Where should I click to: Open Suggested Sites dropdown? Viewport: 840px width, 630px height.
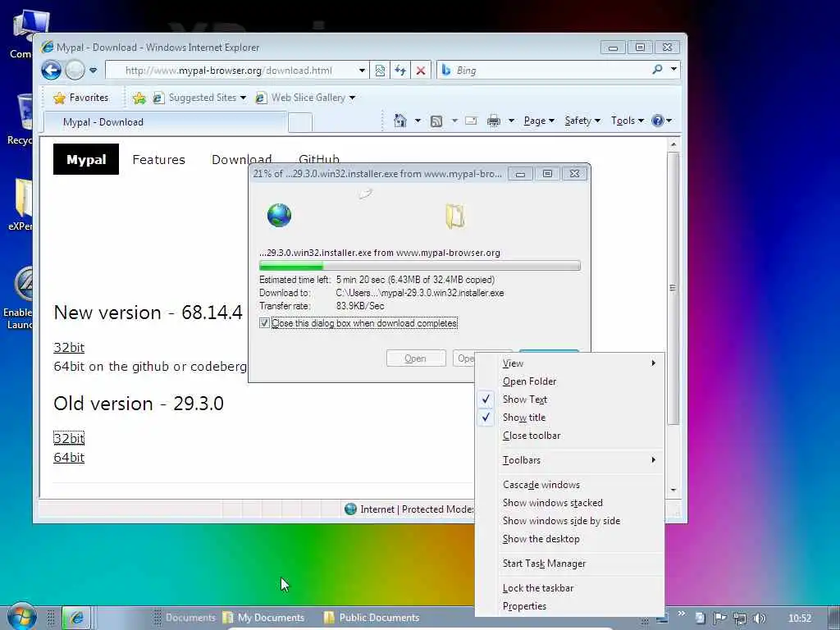(199, 98)
